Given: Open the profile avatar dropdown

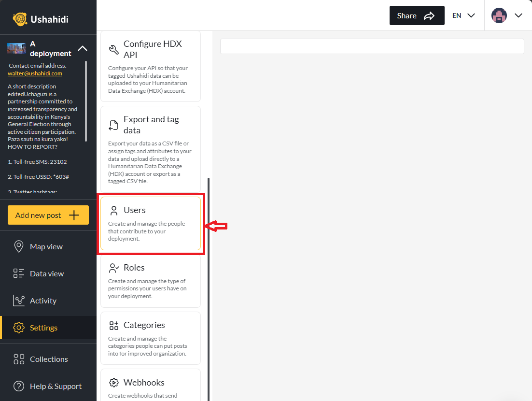Looking at the screenshot, I should pos(507,15).
